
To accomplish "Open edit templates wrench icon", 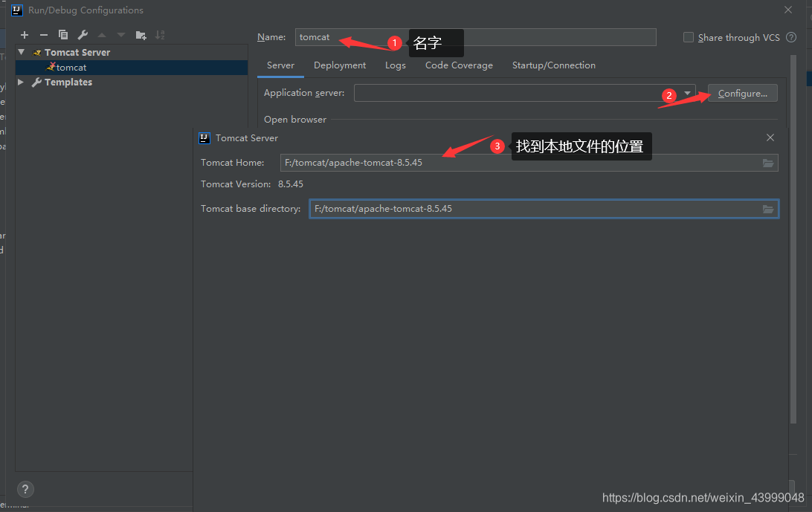I will [x=83, y=35].
